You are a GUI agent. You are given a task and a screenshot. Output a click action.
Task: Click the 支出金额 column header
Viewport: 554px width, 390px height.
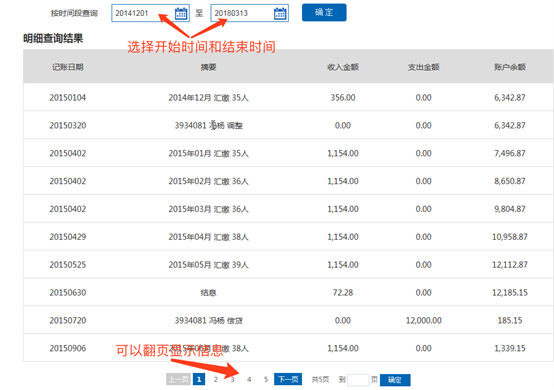point(423,67)
